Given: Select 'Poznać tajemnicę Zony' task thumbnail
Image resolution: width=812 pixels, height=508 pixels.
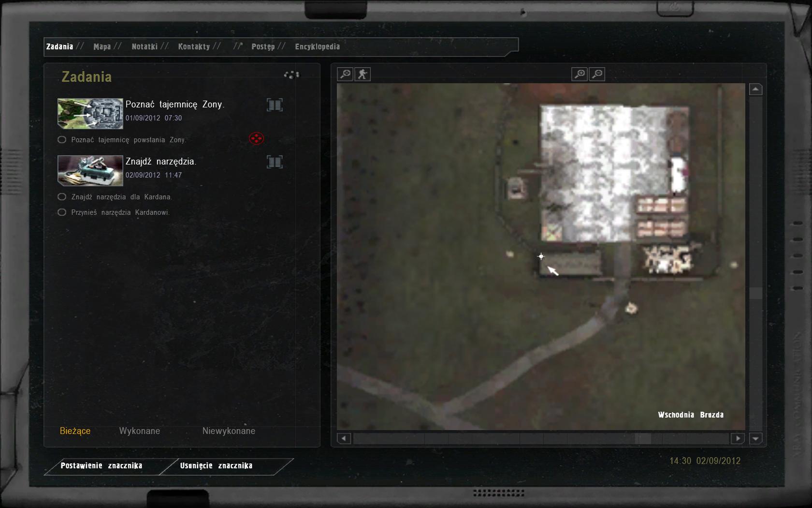Looking at the screenshot, I should [x=90, y=114].
